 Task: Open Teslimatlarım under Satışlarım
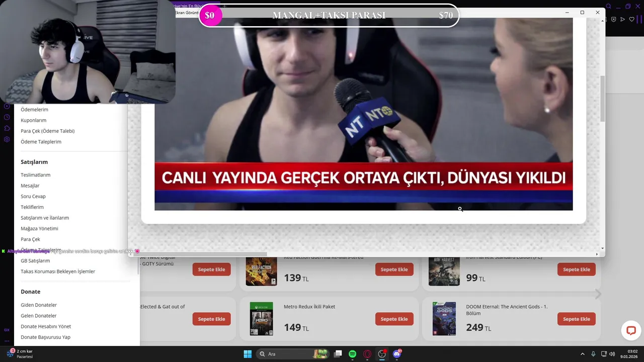pyautogui.click(x=35, y=175)
